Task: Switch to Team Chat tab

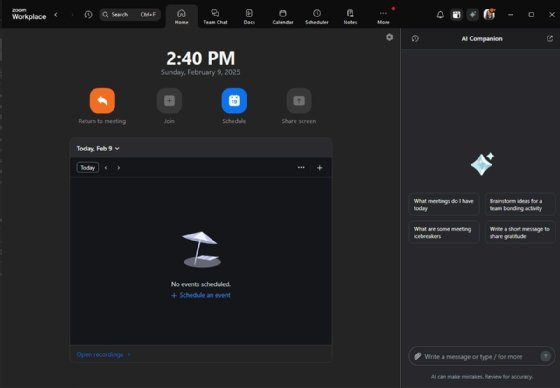Action: coord(215,16)
